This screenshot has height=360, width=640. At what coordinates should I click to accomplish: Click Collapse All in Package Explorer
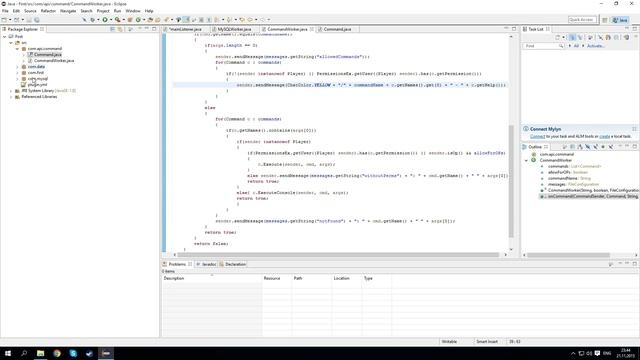pyautogui.click(x=112, y=29)
